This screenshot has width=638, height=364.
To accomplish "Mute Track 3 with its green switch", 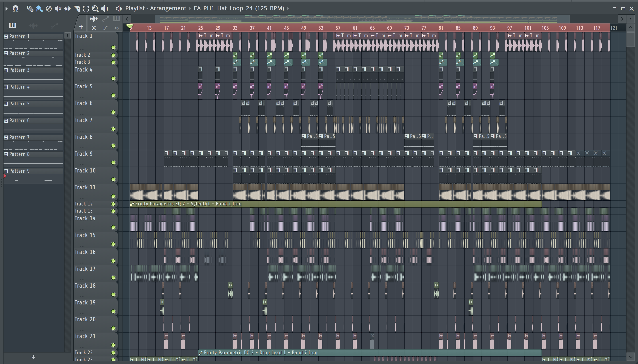I will tap(113, 62).
